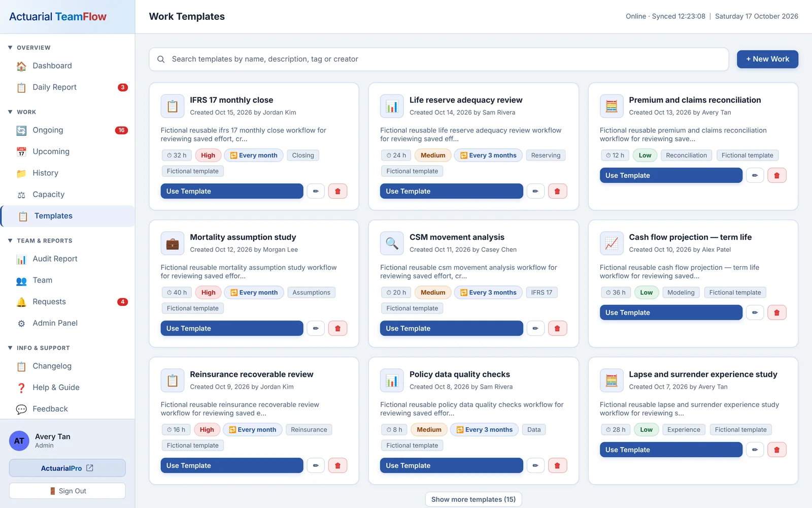Click trash icon on Cash flow projection card
The height and width of the screenshot is (508, 812).
click(x=776, y=312)
